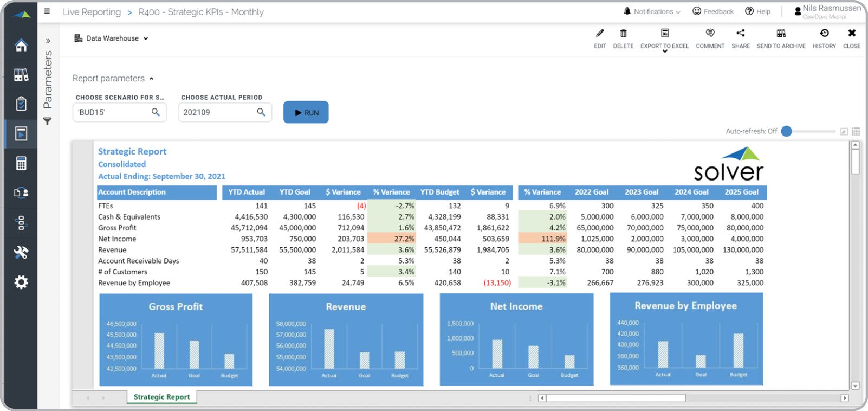
Task: Expand the Export to Excel options
Action: pos(665,51)
